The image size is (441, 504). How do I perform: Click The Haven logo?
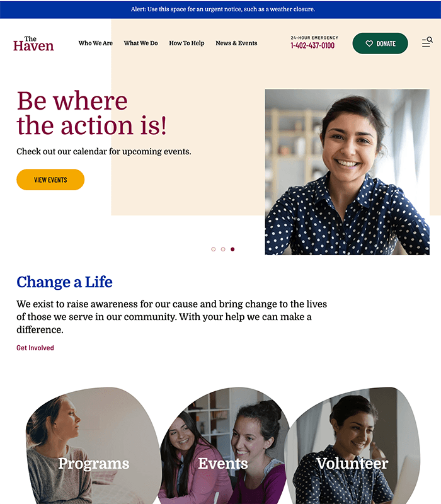click(33, 43)
